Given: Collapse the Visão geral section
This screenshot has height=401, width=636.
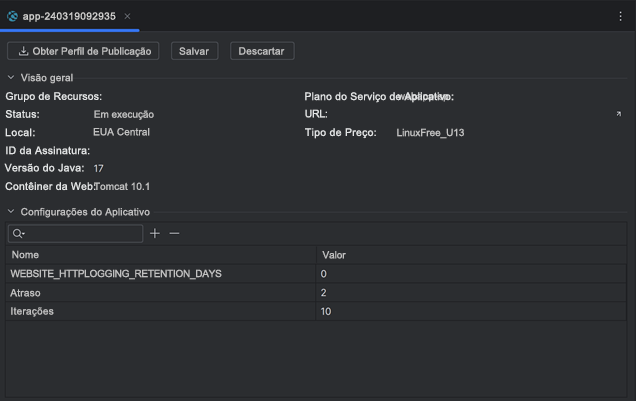Looking at the screenshot, I should (11, 77).
